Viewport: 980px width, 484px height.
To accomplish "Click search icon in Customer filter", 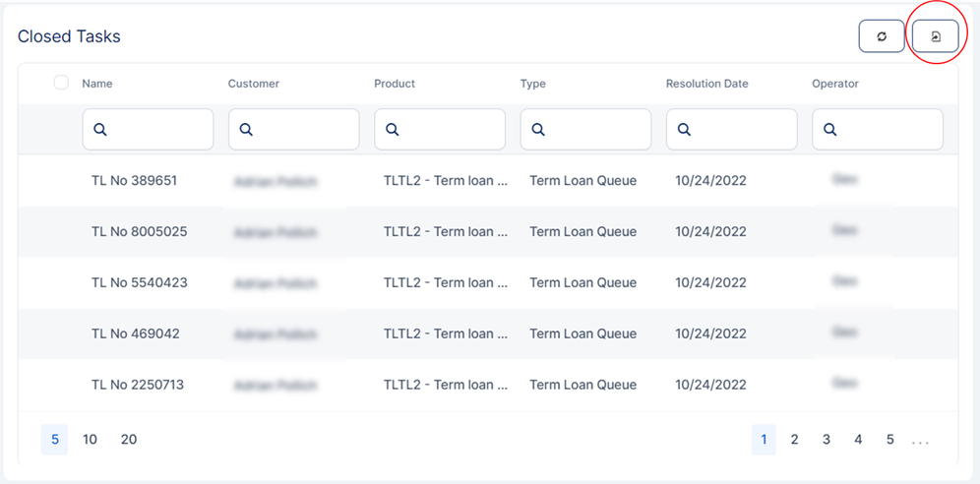I will click(x=246, y=129).
